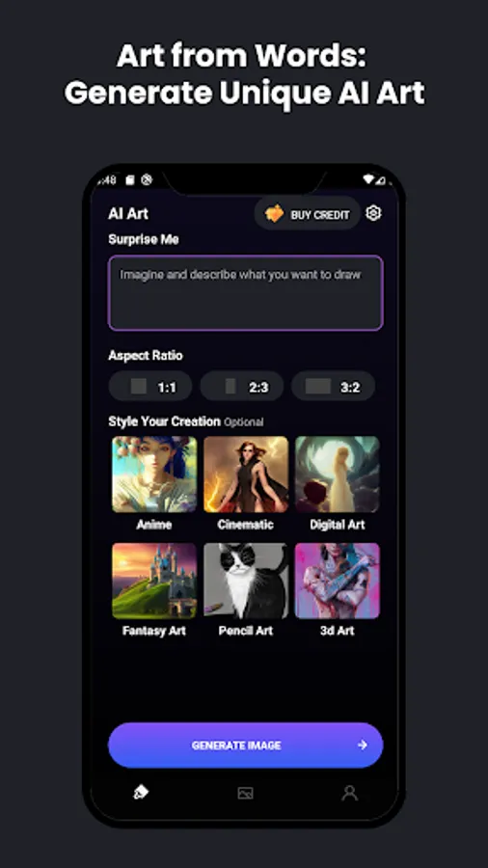
Task: Tap arrow icon on Generate Image
Action: tap(363, 746)
